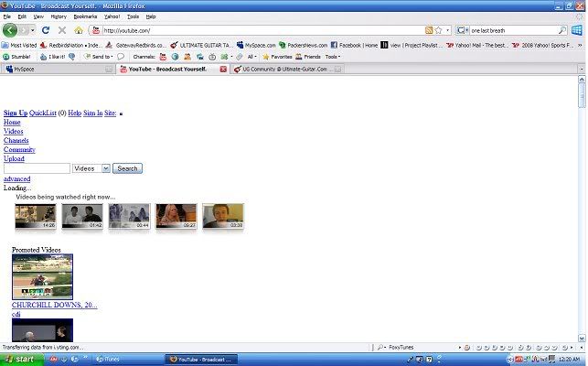Screen dimensions: 588x366
Task: Open the Most Visited bookmarks folder
Action: click(19, 45)
